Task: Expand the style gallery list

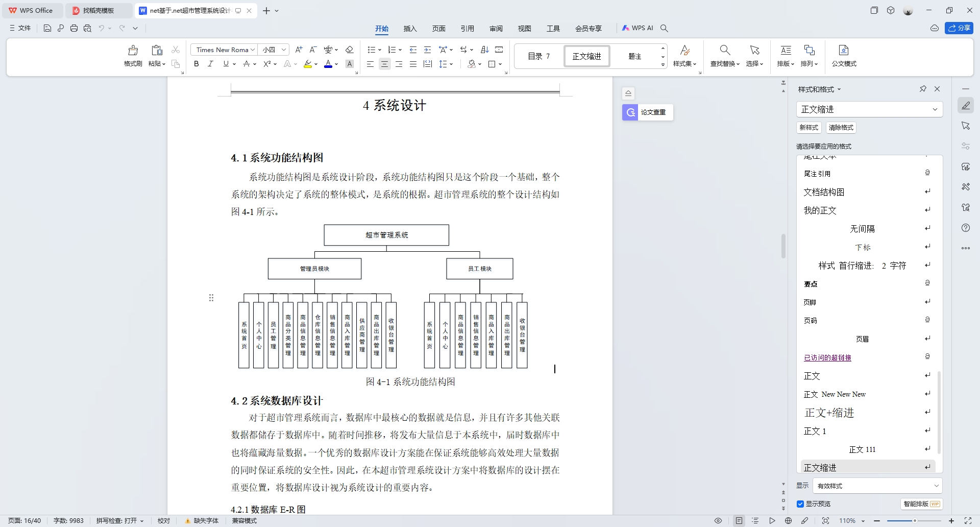Action: tap(663, 64)
